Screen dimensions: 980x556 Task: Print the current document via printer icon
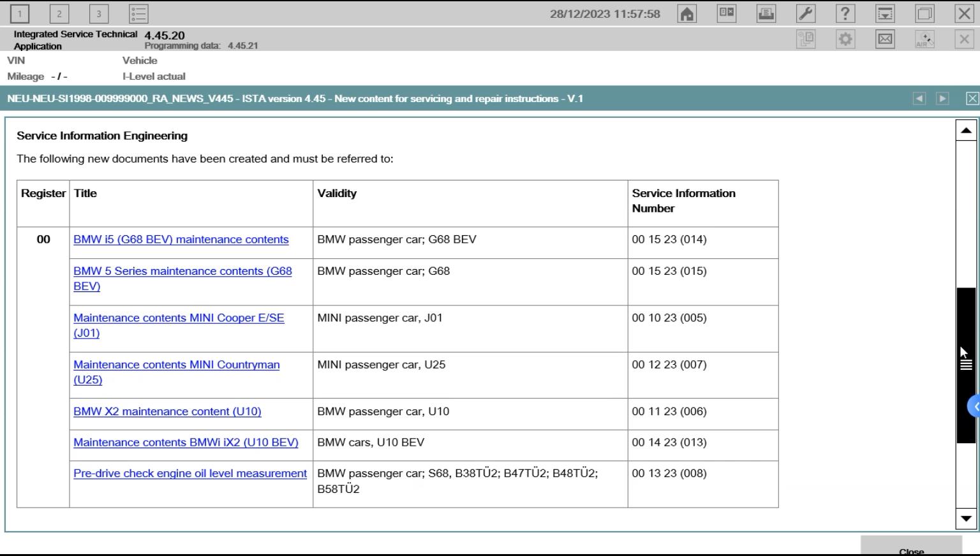point(766,13)
